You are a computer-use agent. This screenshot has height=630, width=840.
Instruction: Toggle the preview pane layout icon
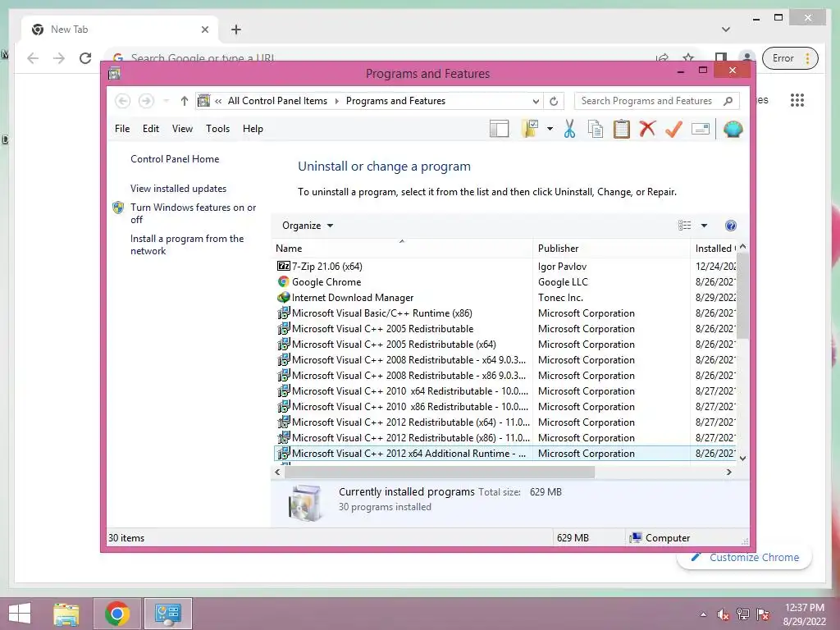click(x=499, y=129)
